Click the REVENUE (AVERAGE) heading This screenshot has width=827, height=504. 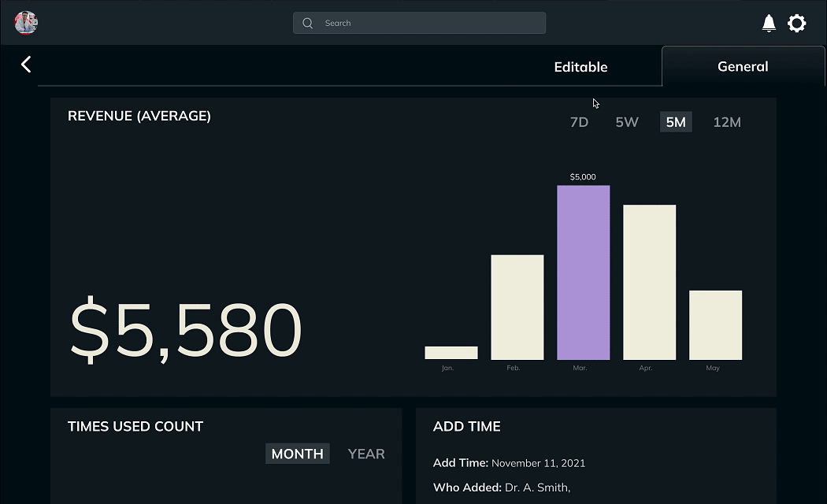[x=139, y=116]
